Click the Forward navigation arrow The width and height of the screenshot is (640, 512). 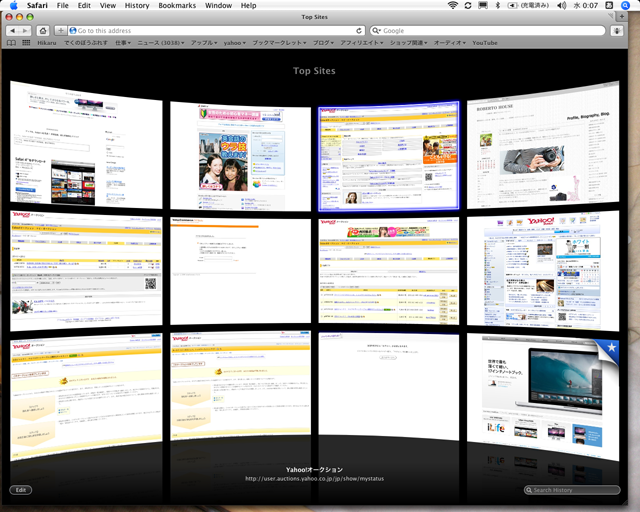click(25, 31)
